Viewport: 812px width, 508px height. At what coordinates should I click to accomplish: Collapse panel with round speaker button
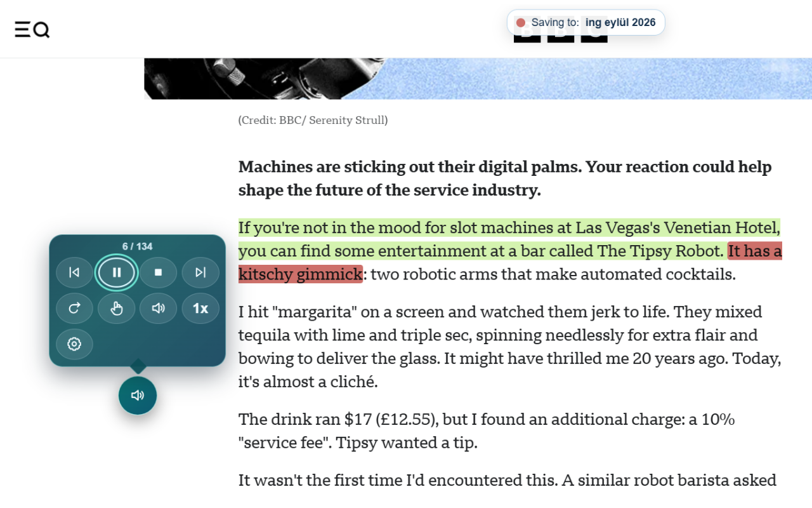click(138, 396)
